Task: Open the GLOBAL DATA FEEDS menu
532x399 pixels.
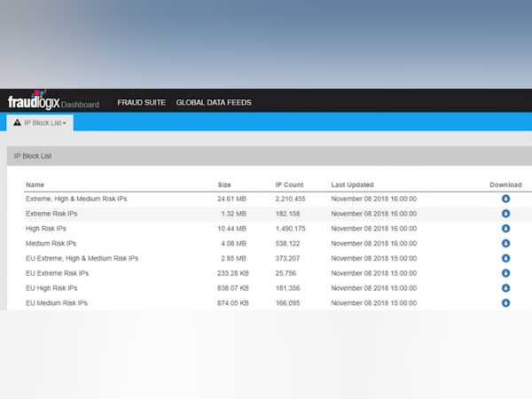Action: pyautogui.click(x=214, y=103)
